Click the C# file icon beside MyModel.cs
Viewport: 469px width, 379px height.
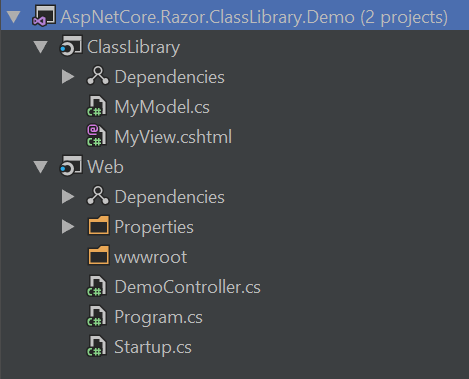click(97, 106)
